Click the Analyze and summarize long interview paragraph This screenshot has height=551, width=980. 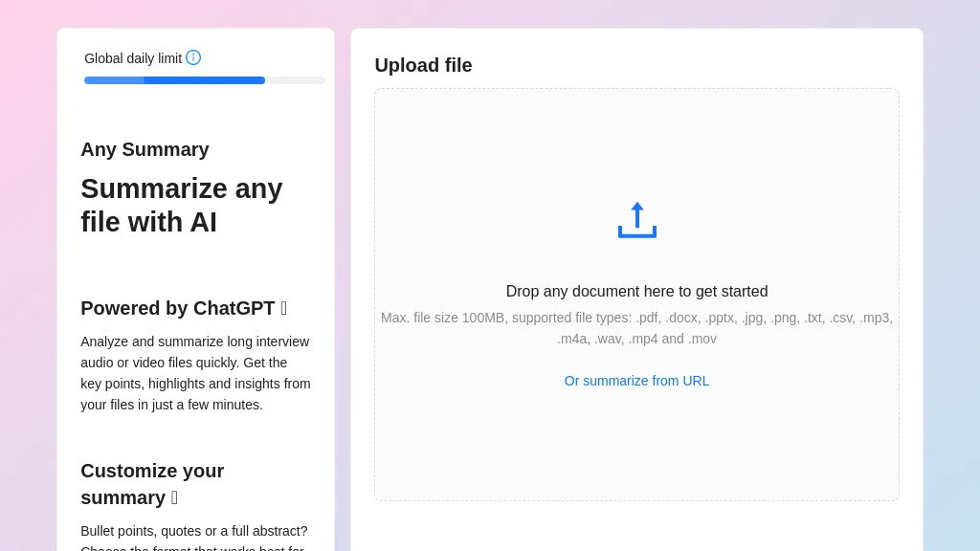pyautogui.click(x=195, y=373)
